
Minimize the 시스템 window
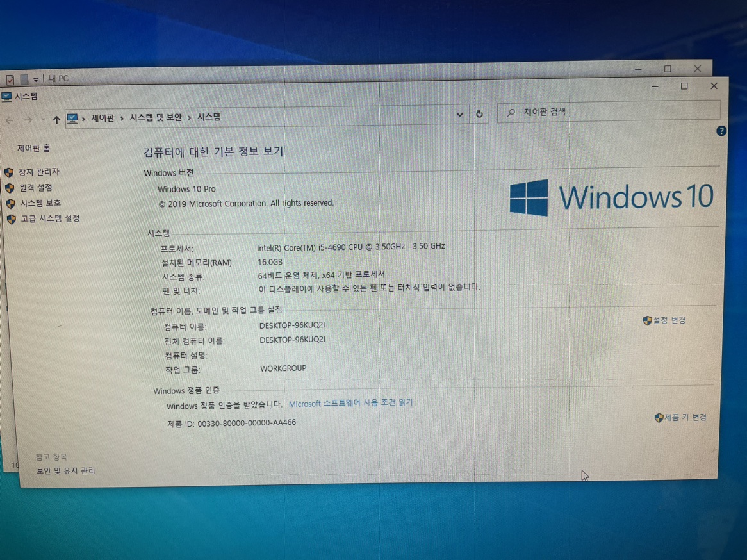(x=655, y=86)
